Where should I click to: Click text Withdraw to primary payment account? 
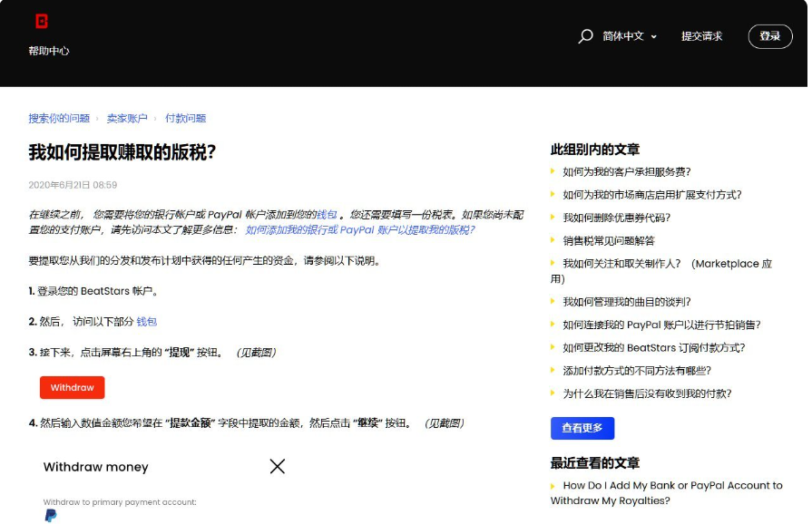pyautogui.click(x=120, y=501)
